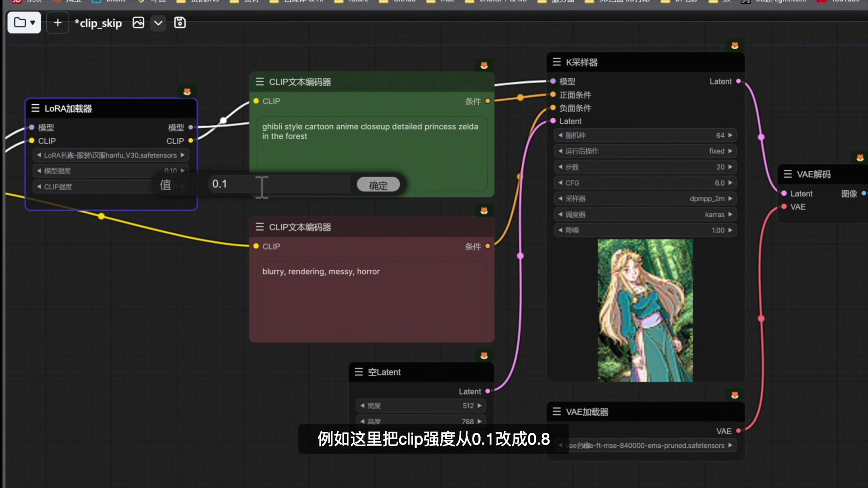Open the 空Latent node menu icon
Image resolution: width=868 pixels, height=488 pixels.
(x=359, y=372)
